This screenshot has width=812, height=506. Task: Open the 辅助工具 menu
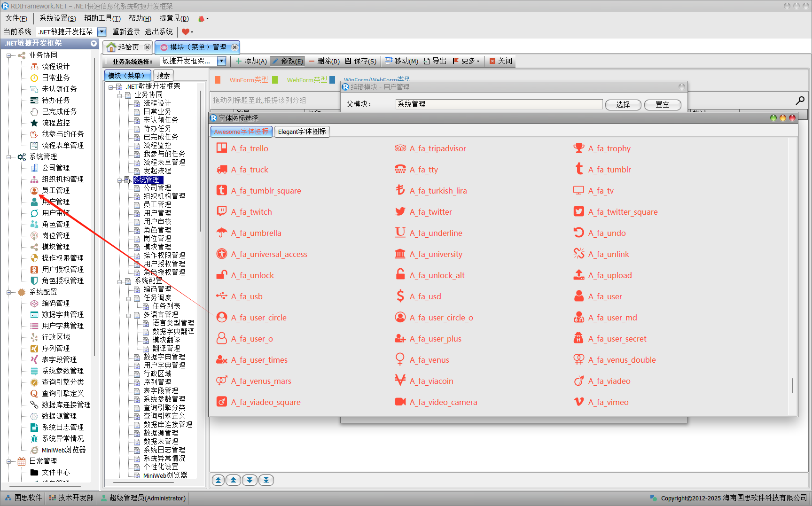tap(102, 18)
